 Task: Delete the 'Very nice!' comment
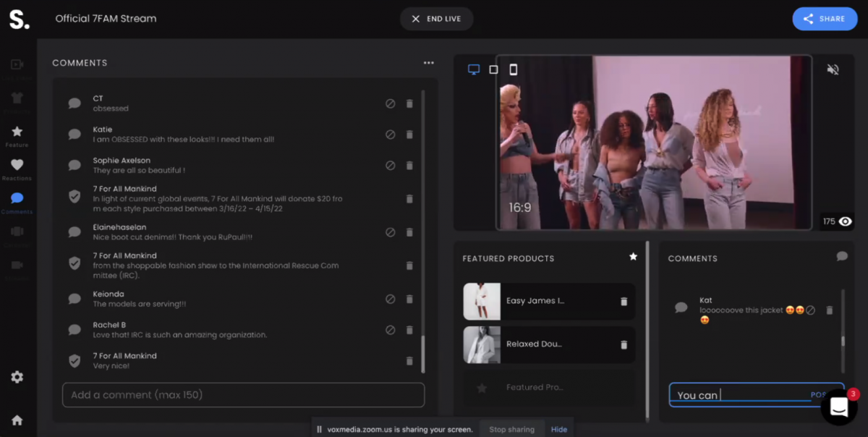[x=409, y=360]
